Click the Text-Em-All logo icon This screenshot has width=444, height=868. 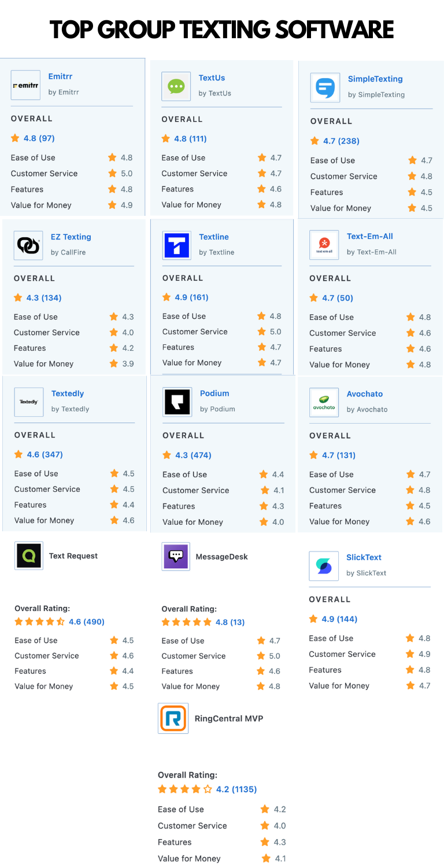324,245
